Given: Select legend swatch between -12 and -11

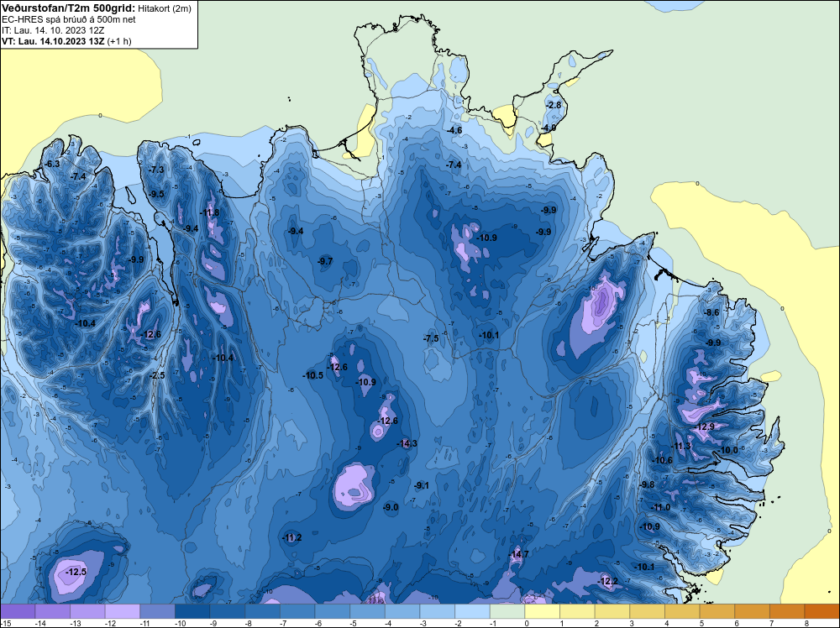Looking at the screenshot, I should point(123,611).
